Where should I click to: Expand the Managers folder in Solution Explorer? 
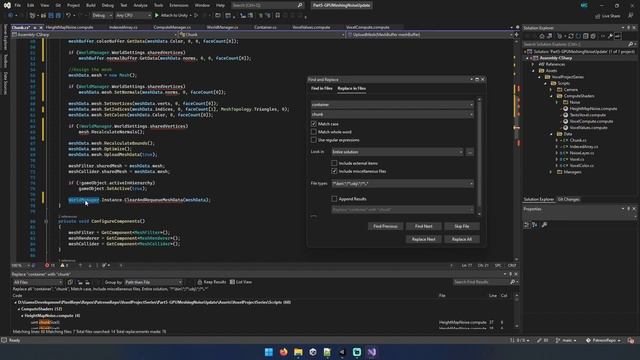tap(551, 172)
